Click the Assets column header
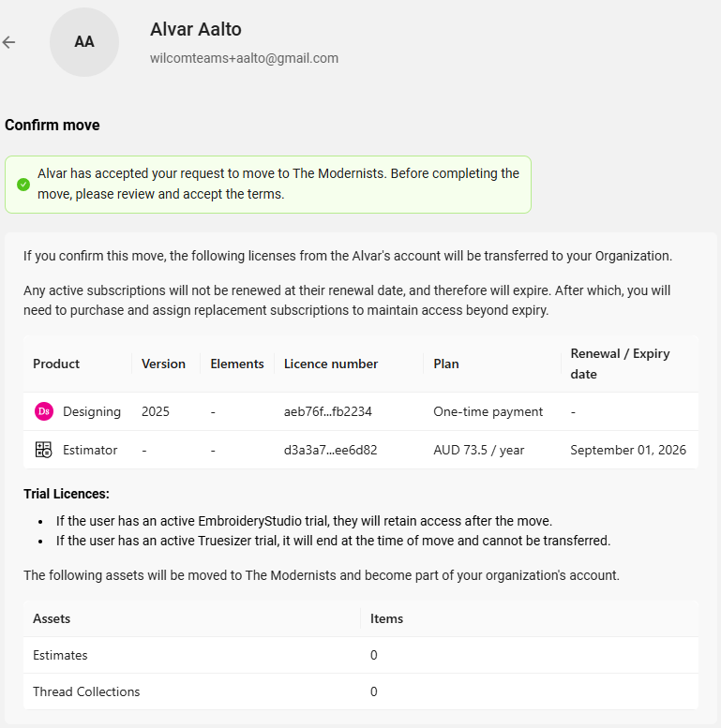Image resolution: width=721 pixels, height=728 pixels. tap(52, 618)
